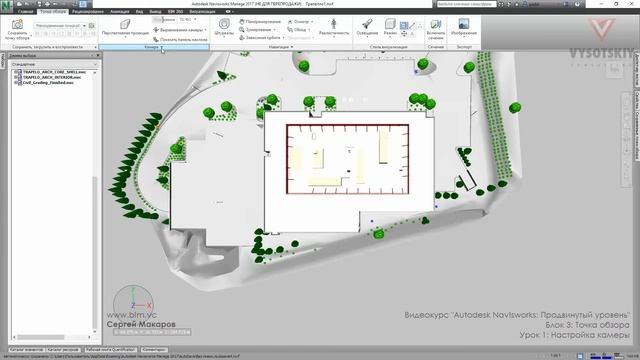The width and height of the screenshot is (640, 360).
Task: Click the Image (Изображение) export icon
Action: click(x=464, y=24)
